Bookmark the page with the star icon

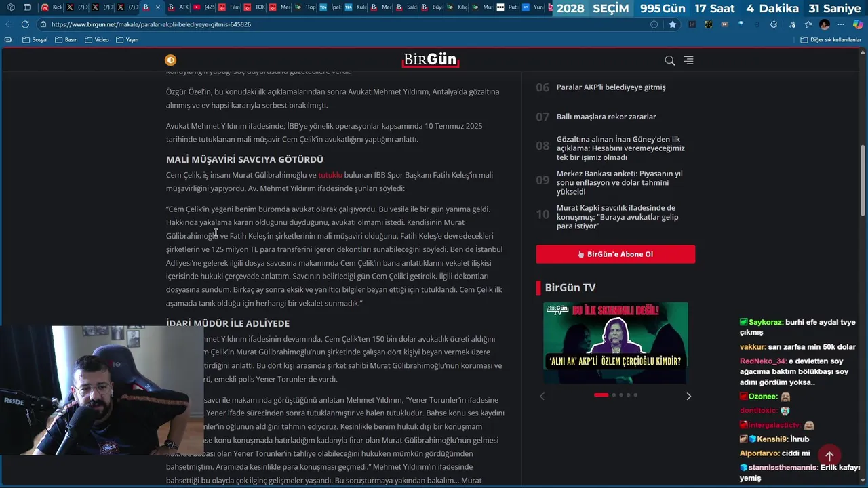[x=672, y=24]
